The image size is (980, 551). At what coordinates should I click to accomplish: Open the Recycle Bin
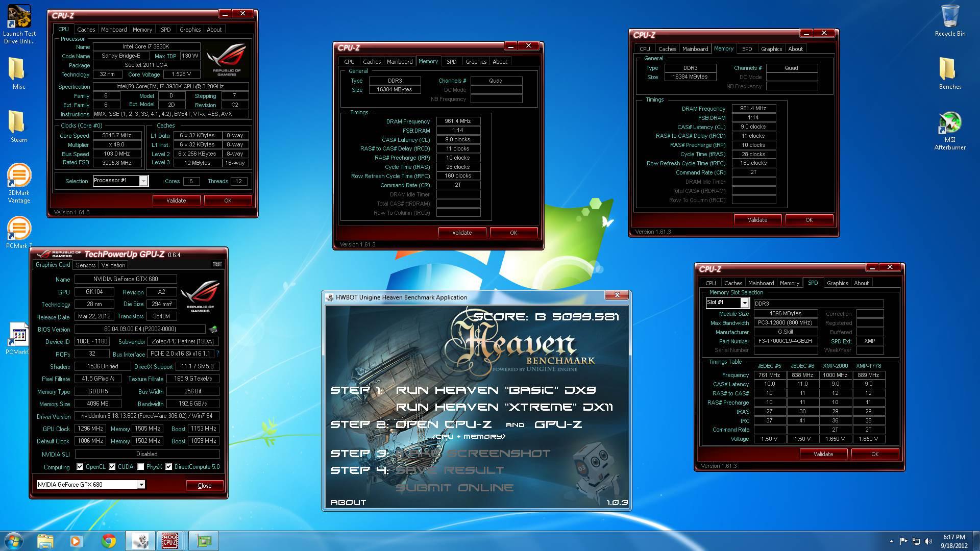click(x=950, y=20)
